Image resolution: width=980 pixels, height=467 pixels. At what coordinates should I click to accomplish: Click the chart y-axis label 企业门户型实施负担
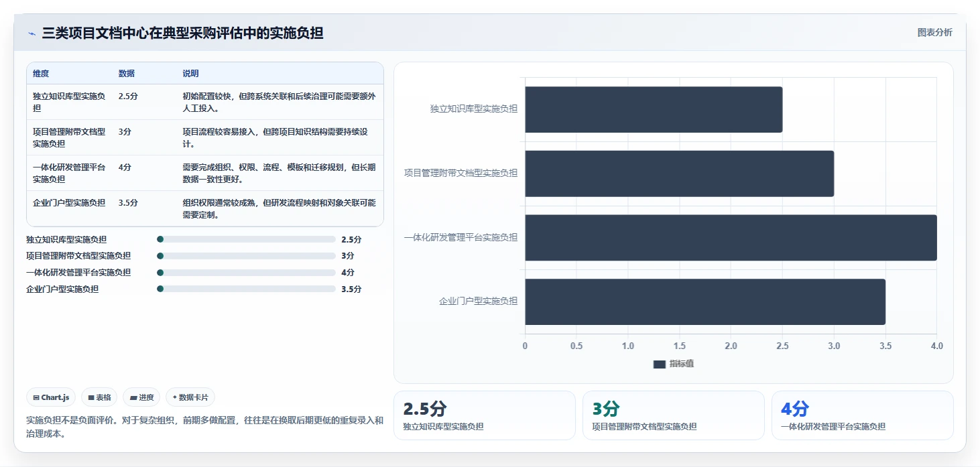click(478, 302)
